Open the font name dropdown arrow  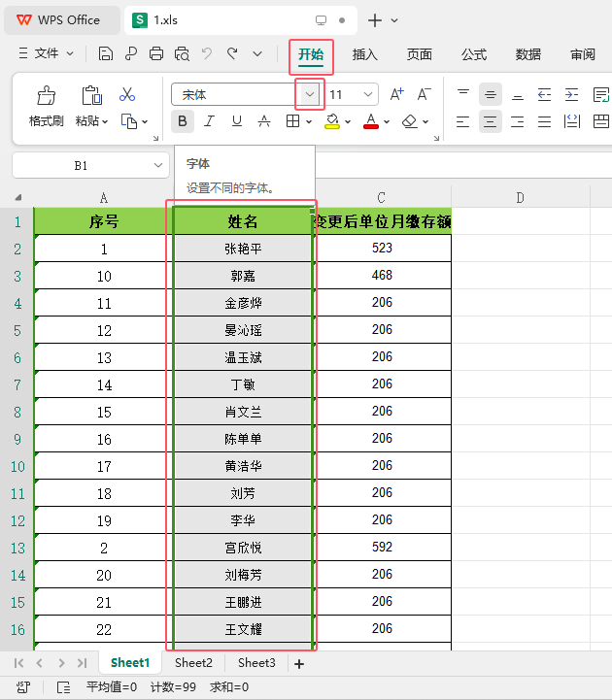coord(310,94)
